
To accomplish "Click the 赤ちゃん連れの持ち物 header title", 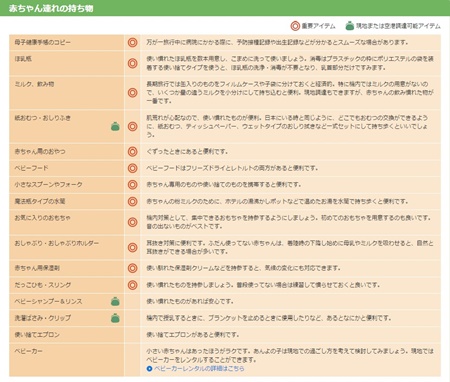I will click(51, 8).
